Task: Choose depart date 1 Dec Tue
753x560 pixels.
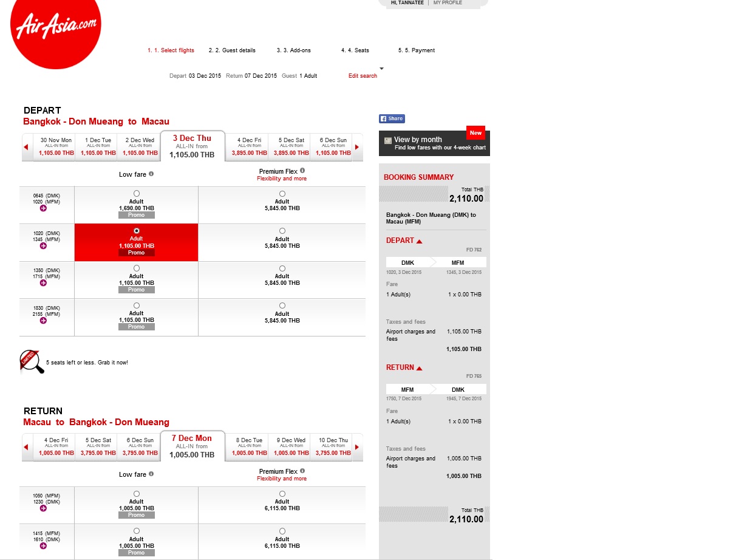Action: click(98, 147)
